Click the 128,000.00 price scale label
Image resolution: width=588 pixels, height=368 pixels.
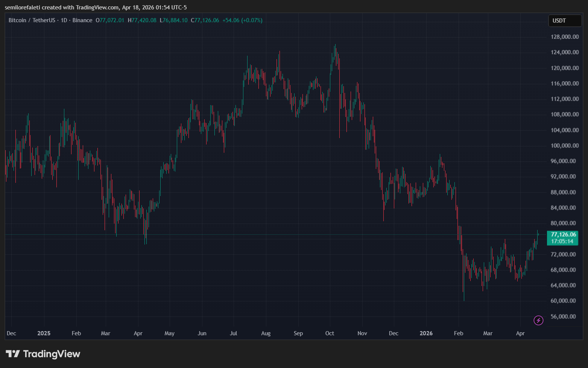click(x=564, y=37)
